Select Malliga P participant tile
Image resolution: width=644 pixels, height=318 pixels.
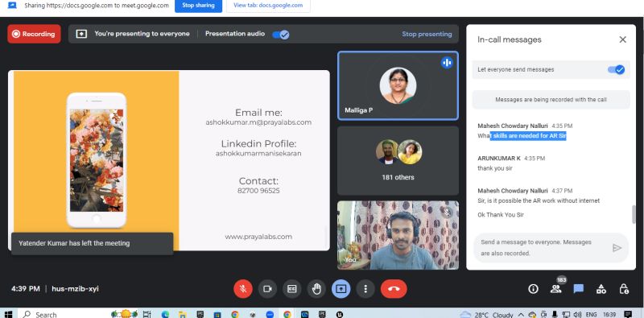pos(398,85)
